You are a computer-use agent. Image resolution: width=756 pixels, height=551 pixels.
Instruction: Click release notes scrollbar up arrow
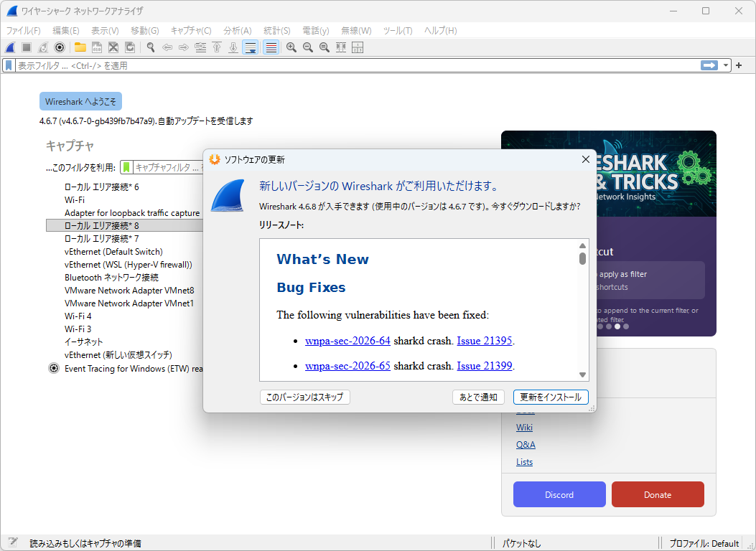582,245
